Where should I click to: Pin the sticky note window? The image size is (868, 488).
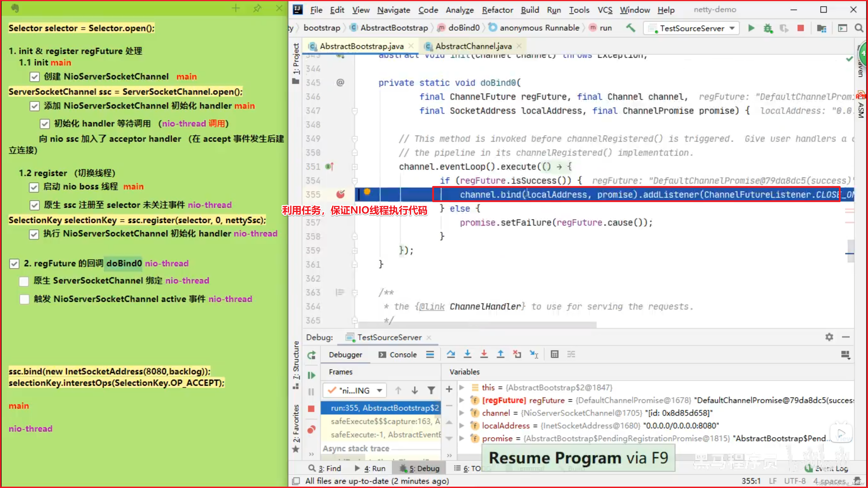pos(257,8)
